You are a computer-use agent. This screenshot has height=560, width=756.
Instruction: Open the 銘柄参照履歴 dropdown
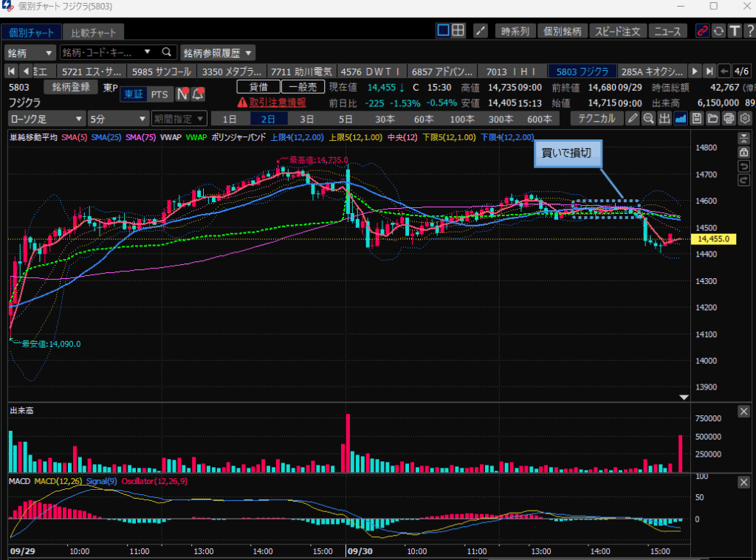(218, 52)
